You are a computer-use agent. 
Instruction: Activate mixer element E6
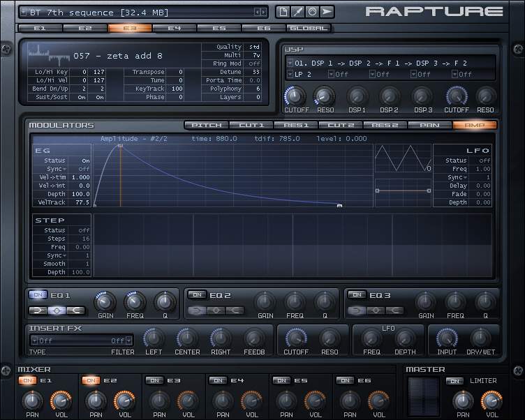point(345,380)
